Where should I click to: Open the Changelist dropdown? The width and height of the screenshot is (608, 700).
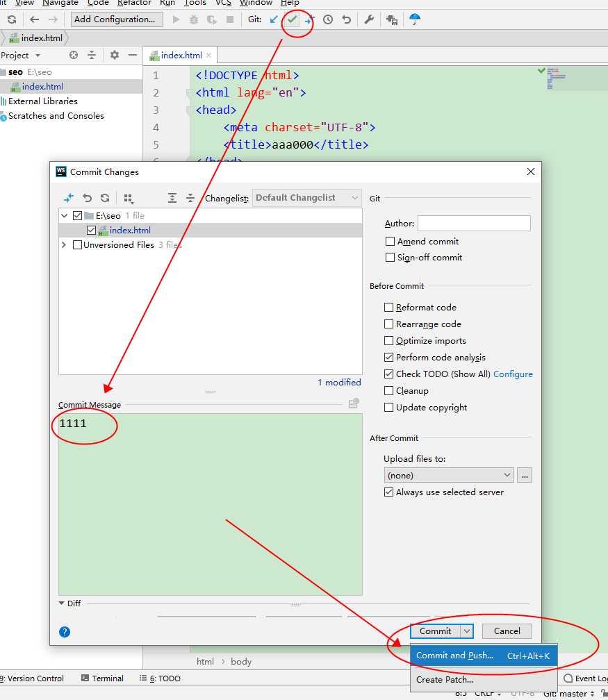307,198
